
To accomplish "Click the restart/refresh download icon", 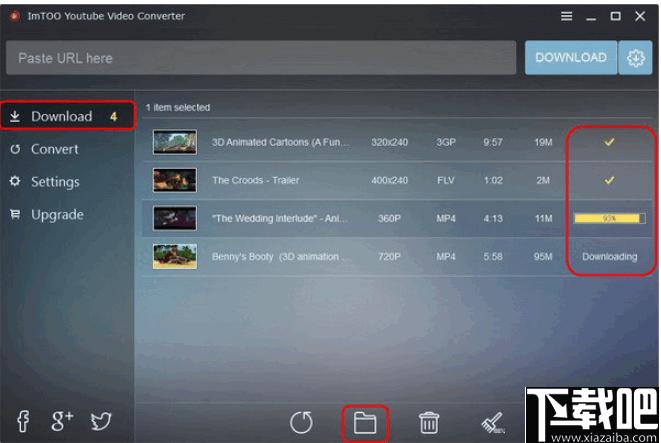I will click(x=301, y=422).
